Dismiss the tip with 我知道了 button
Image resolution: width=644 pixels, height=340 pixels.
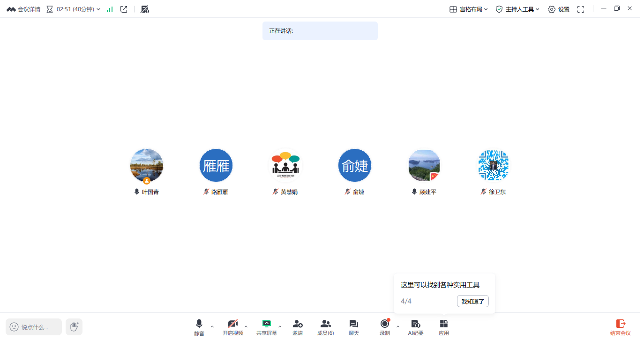(x=472, y=302)
